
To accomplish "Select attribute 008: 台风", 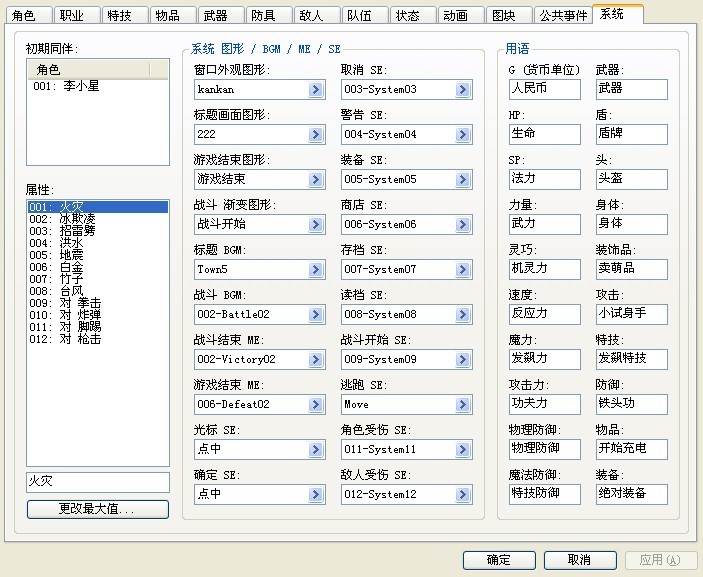I will (98, 291).
